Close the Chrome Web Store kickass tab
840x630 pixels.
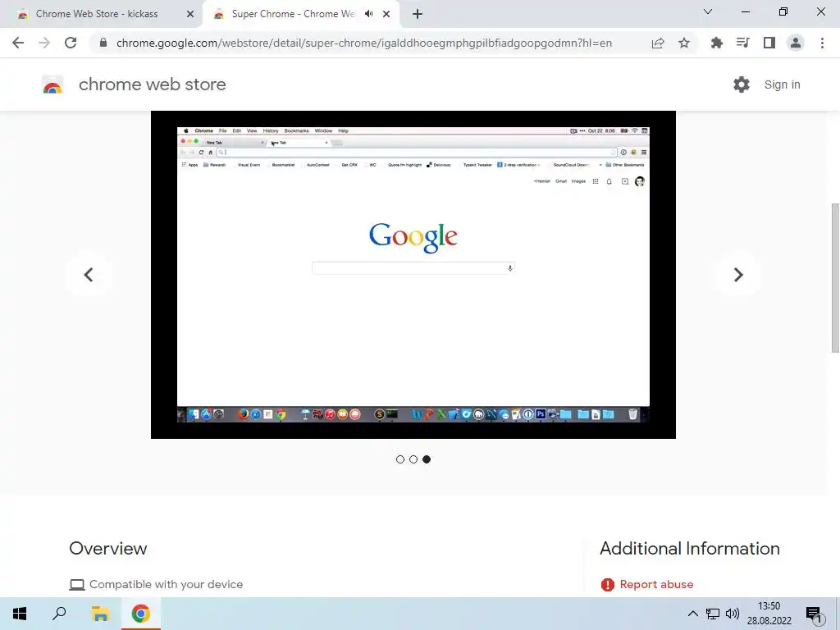click(x=190, y=14)
